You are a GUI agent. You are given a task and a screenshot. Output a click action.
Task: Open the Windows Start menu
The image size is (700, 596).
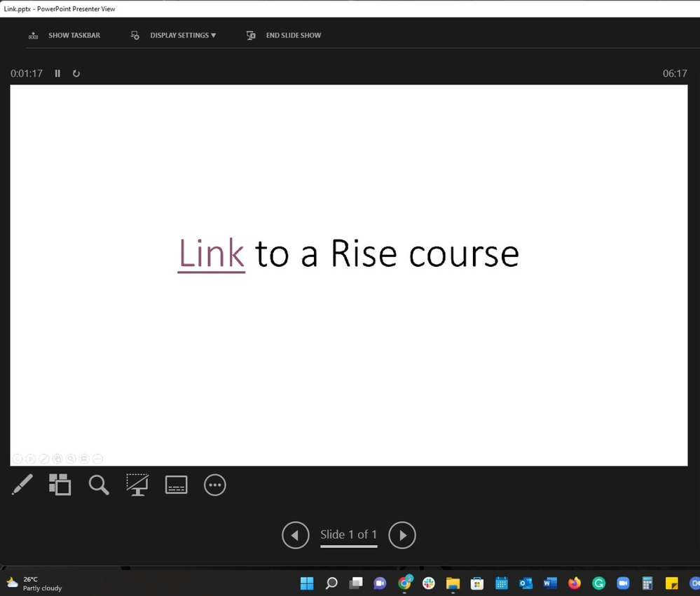(307, 583)
